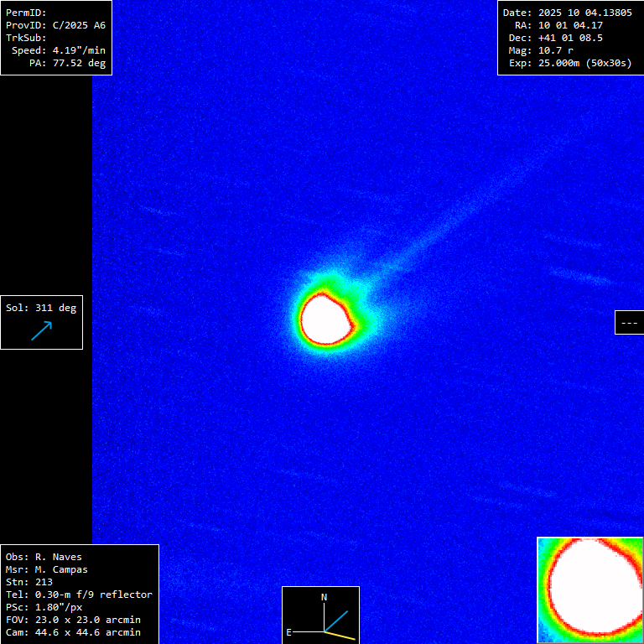The width and height of the screenshot is (644, 644).
Task: Click the Date 2025 10 04.13805 field
Action: (x=567, y=13)
